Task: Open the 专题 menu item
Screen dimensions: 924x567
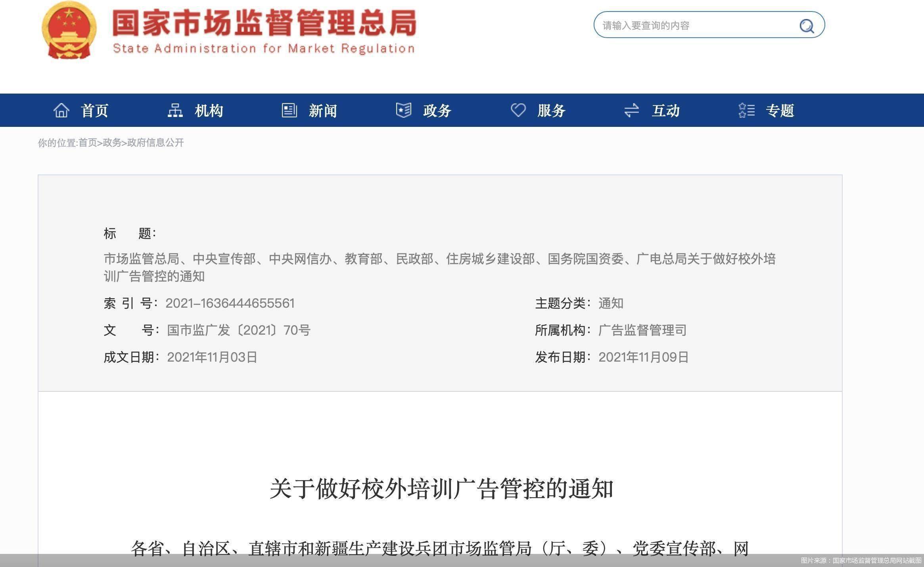Action: point(780,111)
